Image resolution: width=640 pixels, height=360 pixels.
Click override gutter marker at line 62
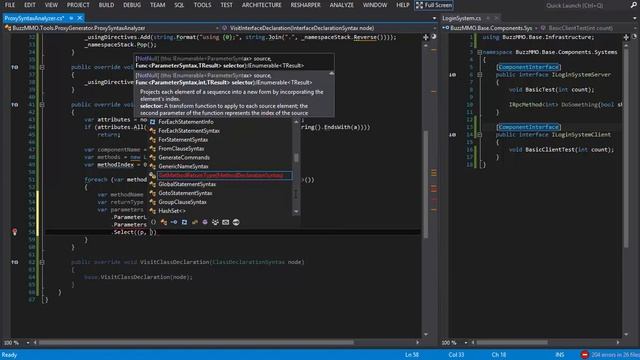(x=15, y=262)
